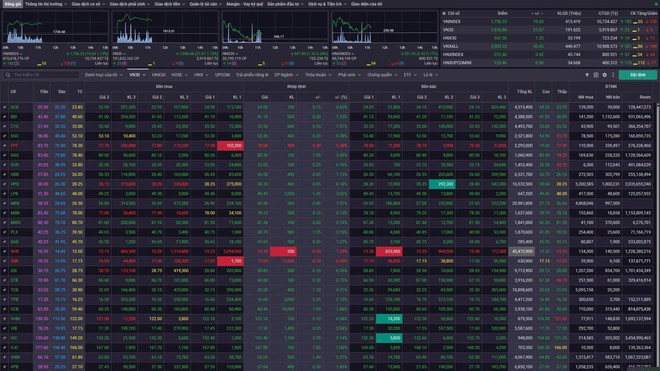The height and width of the screenshot is (371, 660).
Task: Open the Danh mục của tôi dropdown
Action: tap(104, 75)
